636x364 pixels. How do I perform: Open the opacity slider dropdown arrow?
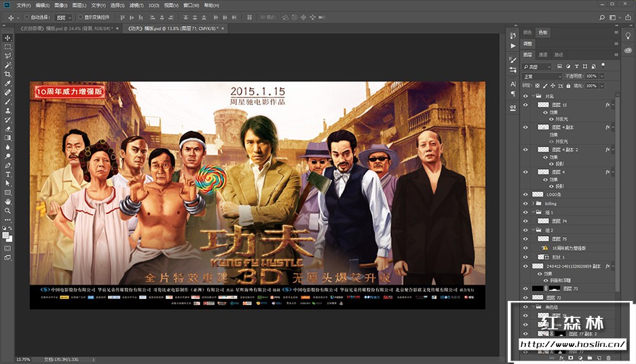click(x=602, y=76)
